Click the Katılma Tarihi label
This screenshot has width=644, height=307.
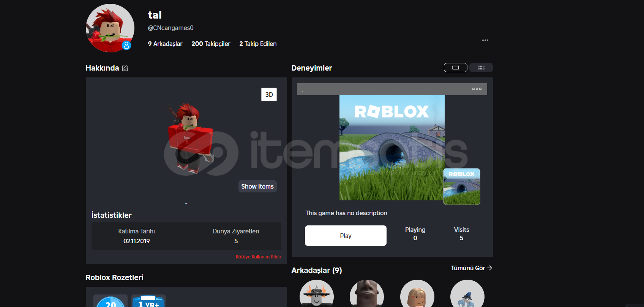click(136, 231)
